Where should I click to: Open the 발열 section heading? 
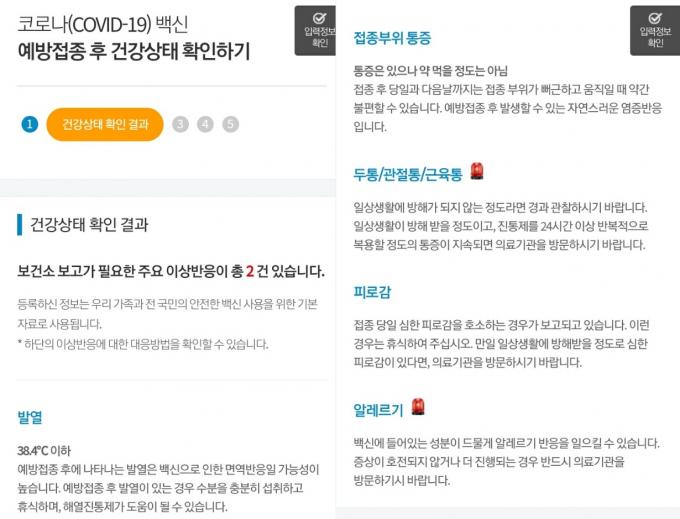pyautogui.click(x=30, y=418)
